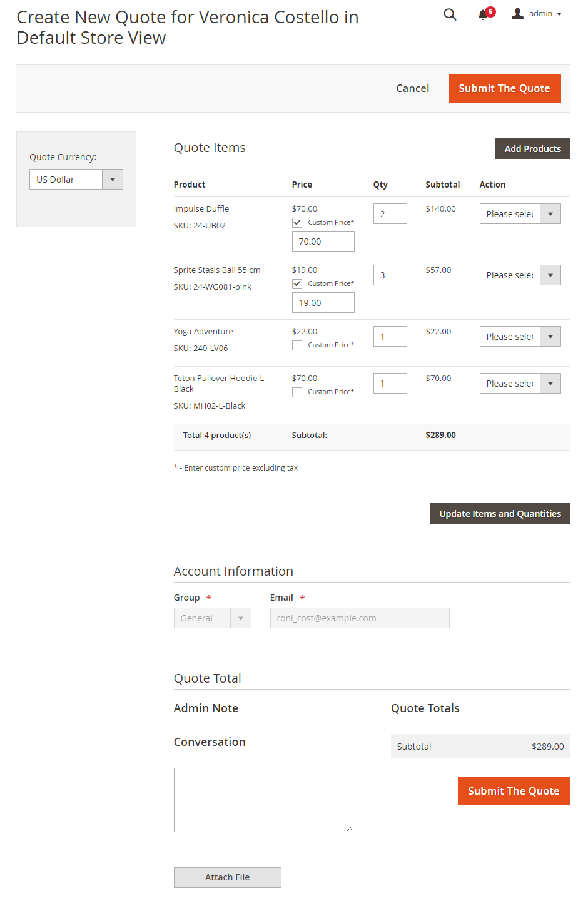This screenshot has height=903, width=588.
Task: Click the Add Products button
Action: pos(532,149)
